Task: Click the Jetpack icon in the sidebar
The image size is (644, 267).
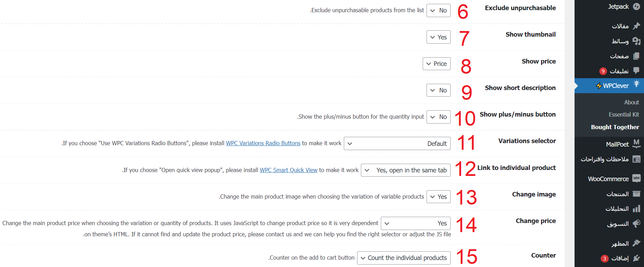Action: click(x=636, y=7)
